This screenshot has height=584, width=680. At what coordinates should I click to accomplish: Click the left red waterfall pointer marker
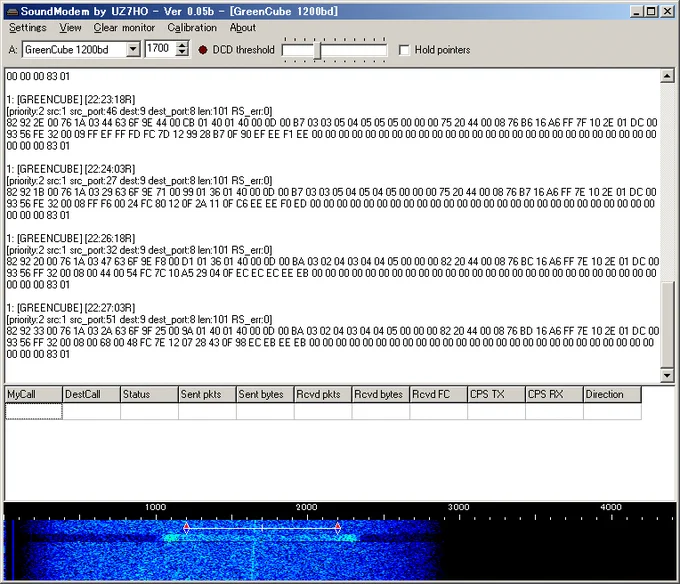click(x=186, y=527)
